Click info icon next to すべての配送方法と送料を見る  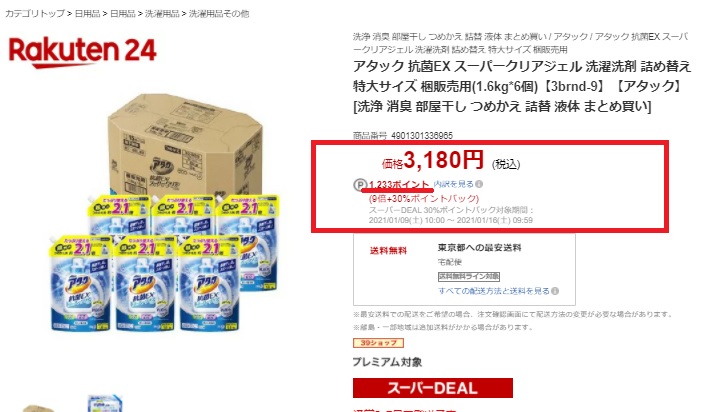[555, 291]
